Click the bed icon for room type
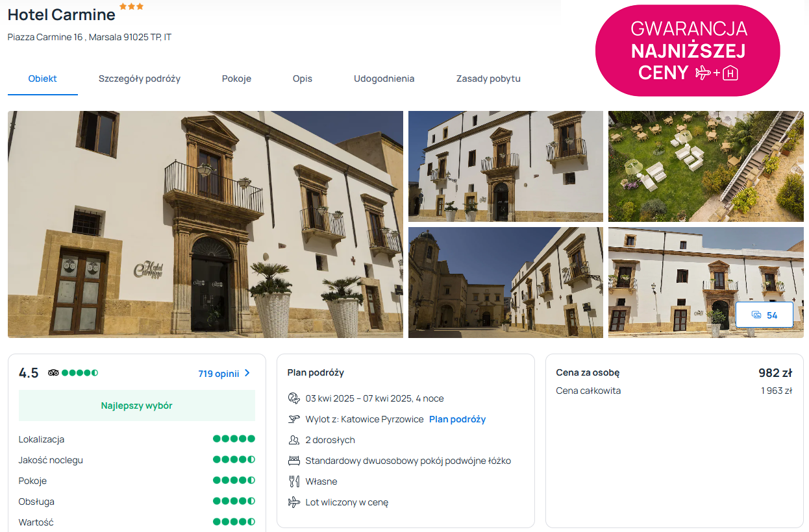Viewport: 809px width, 532px height. tap(293, 461)
